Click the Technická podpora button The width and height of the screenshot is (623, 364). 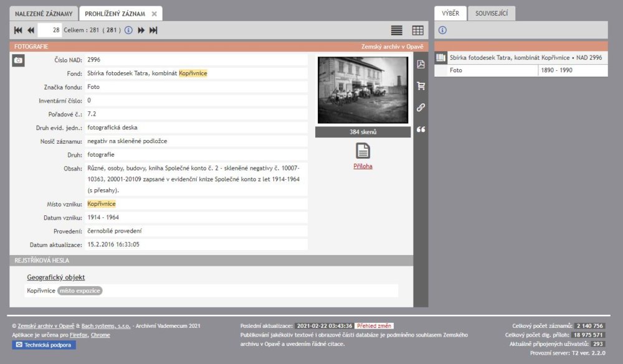[44, 345]
